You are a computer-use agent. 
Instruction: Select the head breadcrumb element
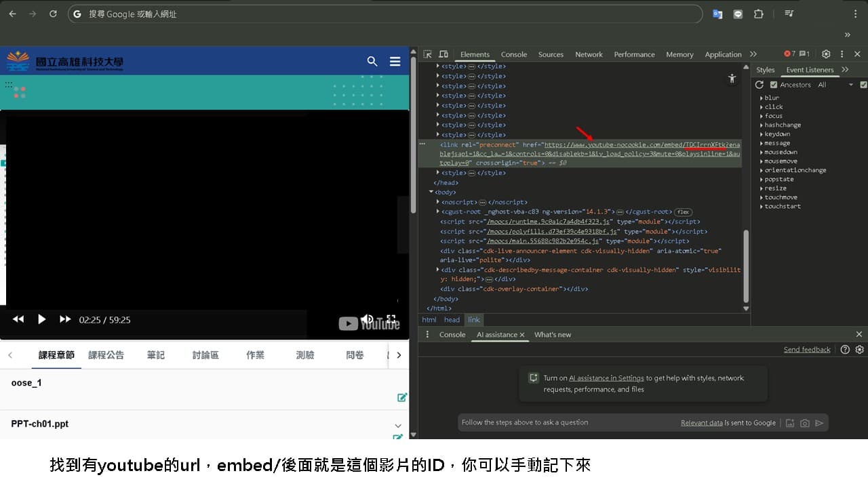tap(452, 320)
